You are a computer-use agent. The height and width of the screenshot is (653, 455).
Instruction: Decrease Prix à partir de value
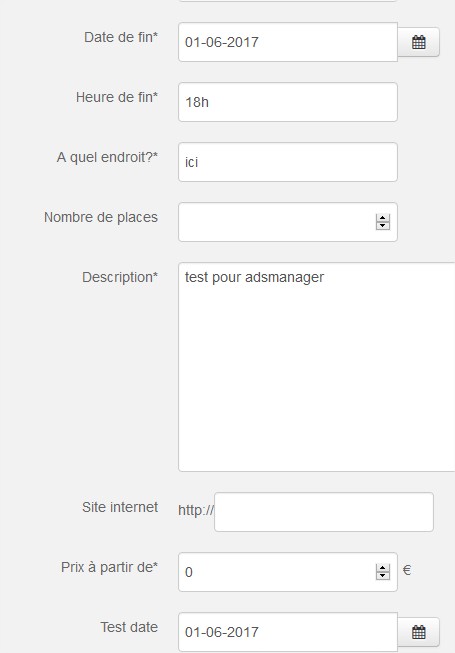pos(383,576)
